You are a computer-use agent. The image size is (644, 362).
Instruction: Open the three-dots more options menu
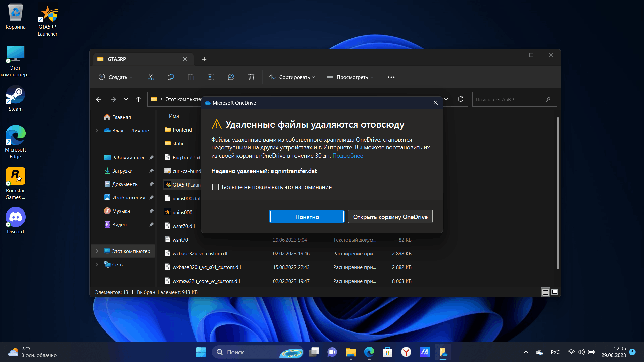pyautogui.click(x=391, y=77)
